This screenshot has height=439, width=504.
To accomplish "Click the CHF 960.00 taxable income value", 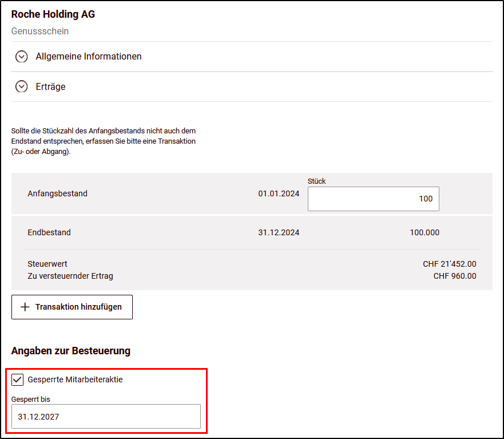I will (455, 276).
